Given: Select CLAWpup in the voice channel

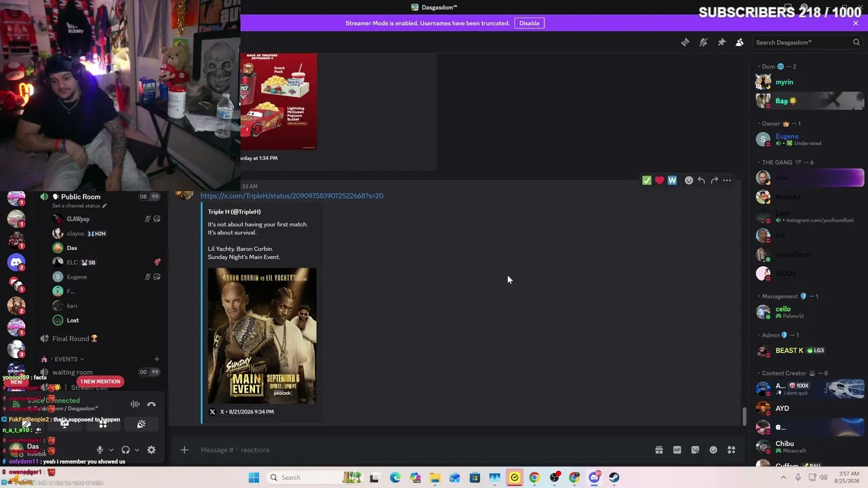Looking at the screenshot, I should 107,219.
